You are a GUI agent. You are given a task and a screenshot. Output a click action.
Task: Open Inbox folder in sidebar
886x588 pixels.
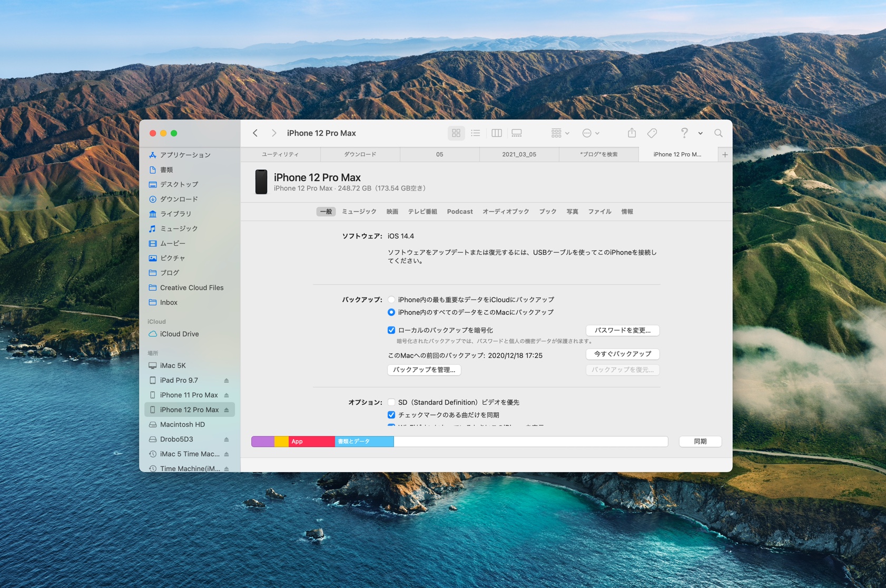[x=190, y=302]
